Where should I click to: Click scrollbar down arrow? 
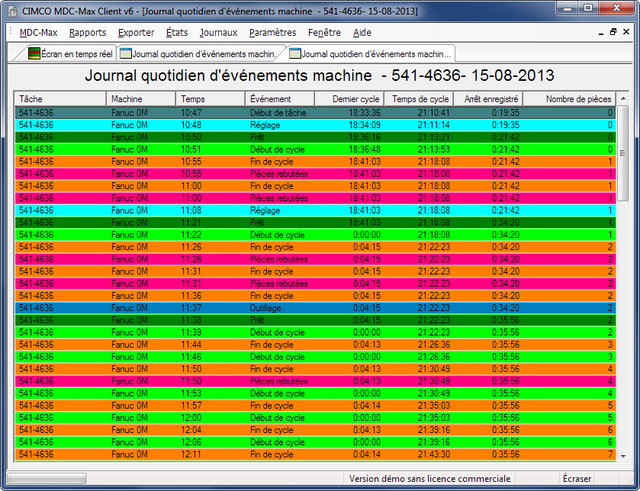coord(623,456)
